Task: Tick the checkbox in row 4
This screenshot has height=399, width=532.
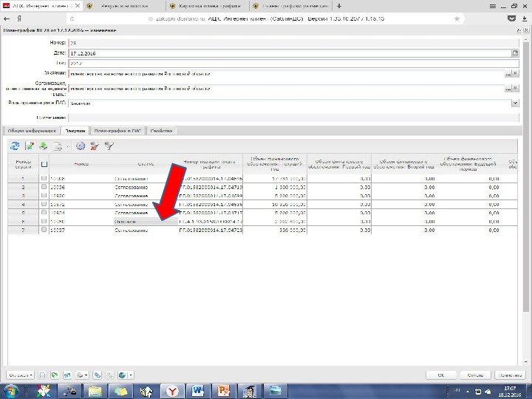Action: tap(44, 204)
